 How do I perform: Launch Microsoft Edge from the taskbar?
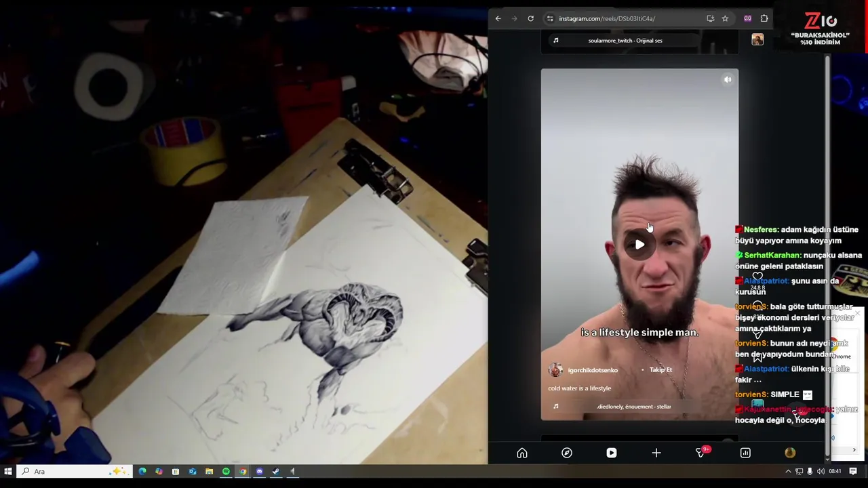point(142,472)
